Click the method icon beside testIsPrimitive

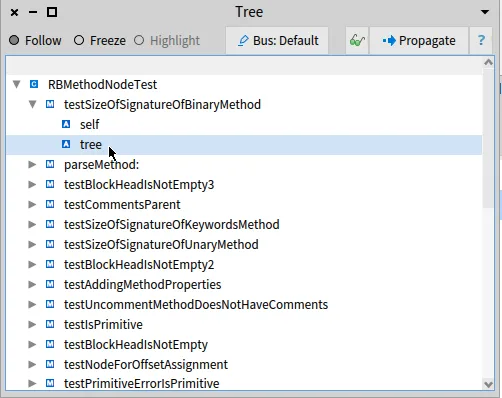point(50,324)
